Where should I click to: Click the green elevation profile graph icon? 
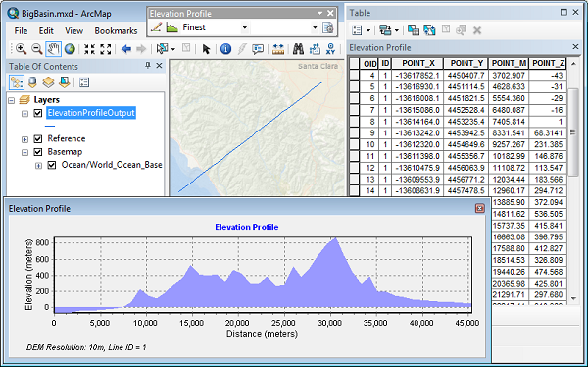(172, 27)
